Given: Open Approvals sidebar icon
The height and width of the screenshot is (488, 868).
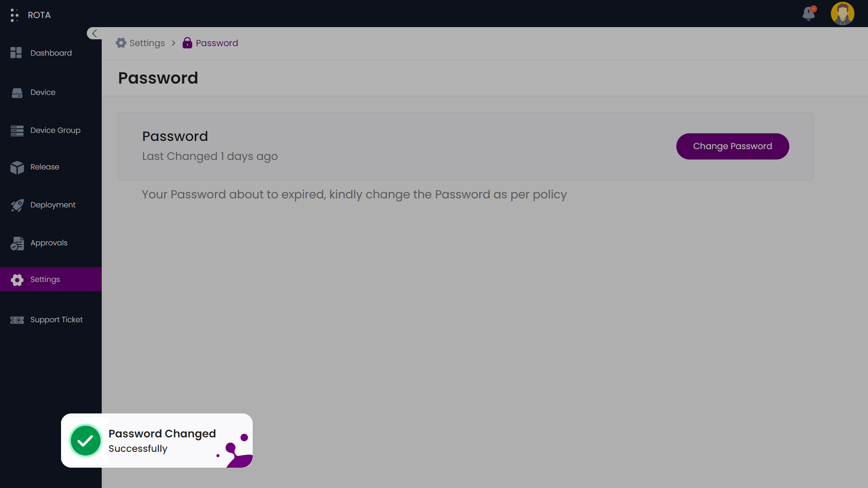Looking at the screenshot, I should (16, 243).
